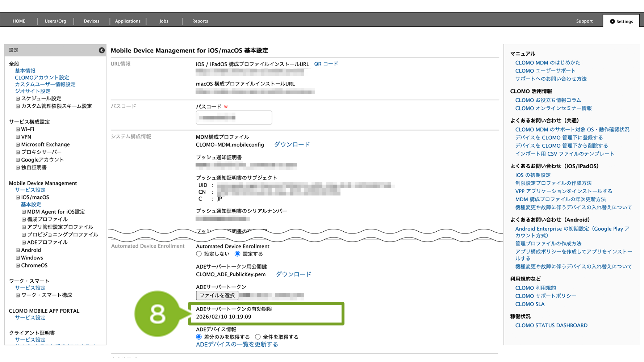Open the Reports menu
Screen dimensions: 644x362
coord(200,21)
